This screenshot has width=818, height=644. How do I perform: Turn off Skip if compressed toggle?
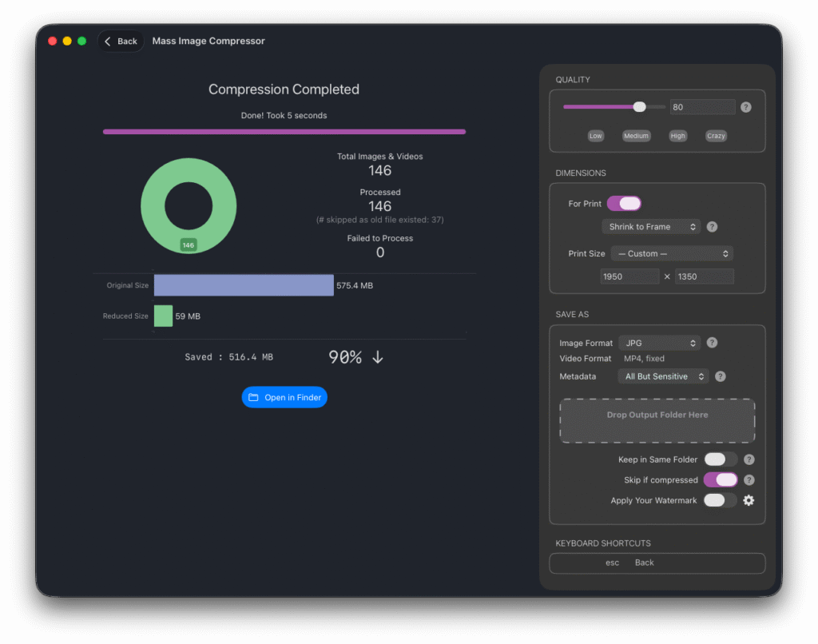pos(720,480)
